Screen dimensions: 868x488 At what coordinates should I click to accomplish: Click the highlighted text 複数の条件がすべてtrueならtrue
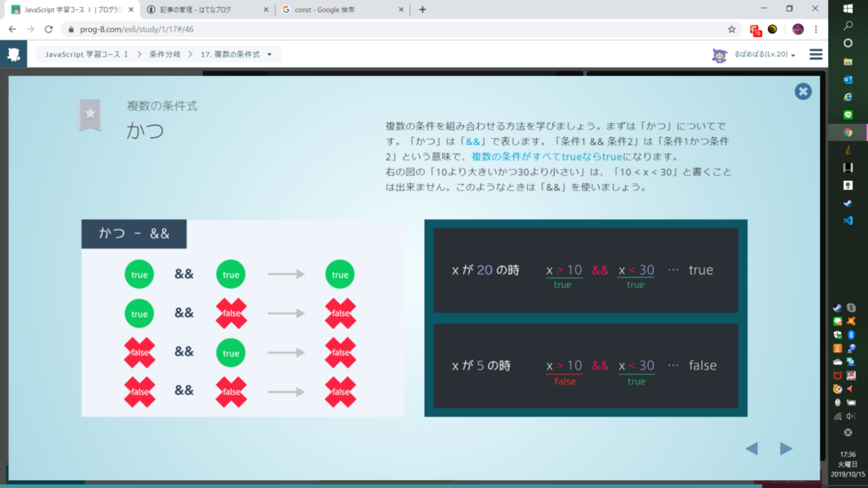tap(547, 157)
